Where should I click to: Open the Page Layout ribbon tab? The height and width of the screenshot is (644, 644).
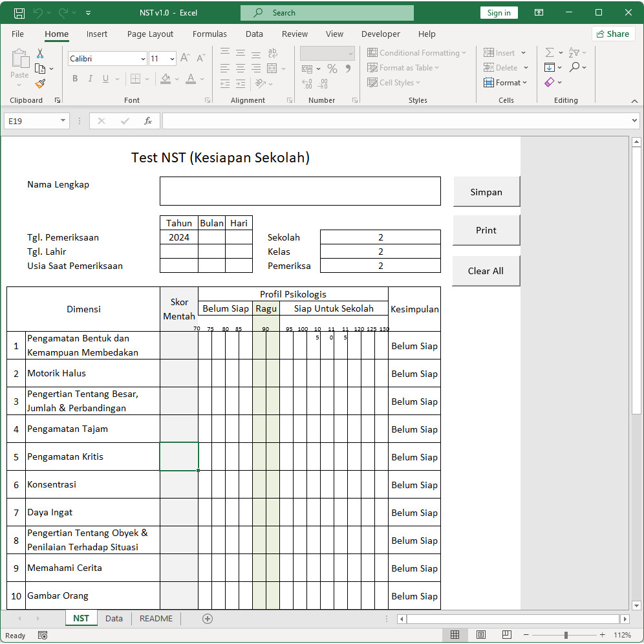(x=150, y=34)
